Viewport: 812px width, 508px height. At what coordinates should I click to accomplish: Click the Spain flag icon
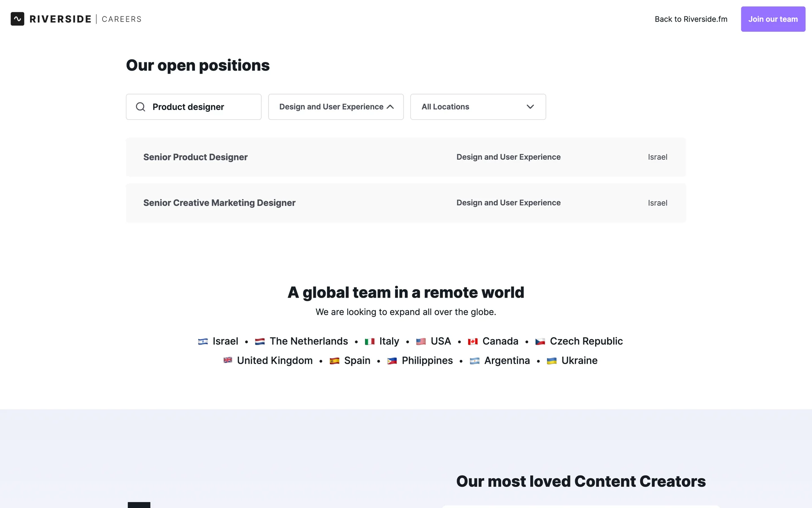click(335, 361)
